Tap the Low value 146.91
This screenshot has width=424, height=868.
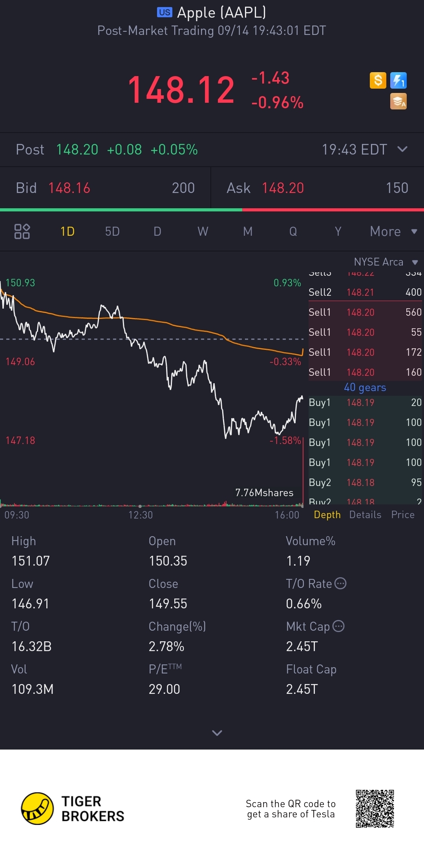(30, 604)
